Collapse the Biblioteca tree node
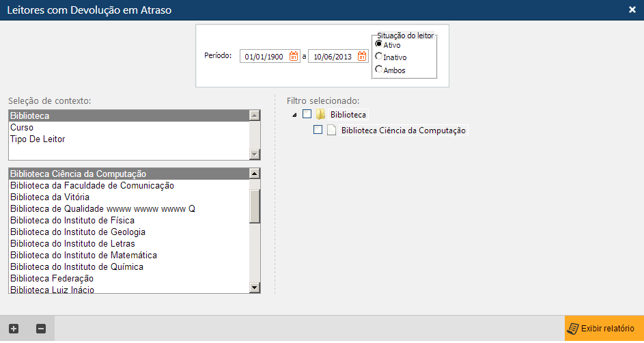Viewport: 644px width, 343px height. [x=294, y=115]
